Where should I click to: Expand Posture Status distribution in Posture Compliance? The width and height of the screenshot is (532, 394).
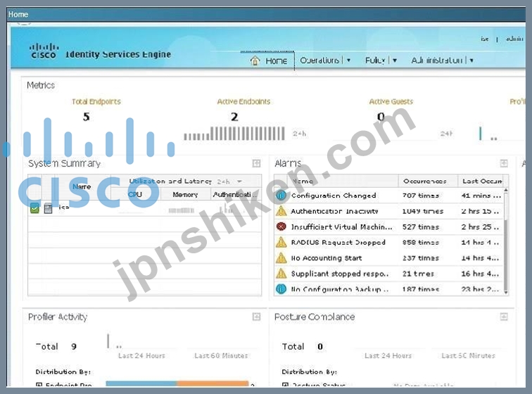tap(285, 385)
